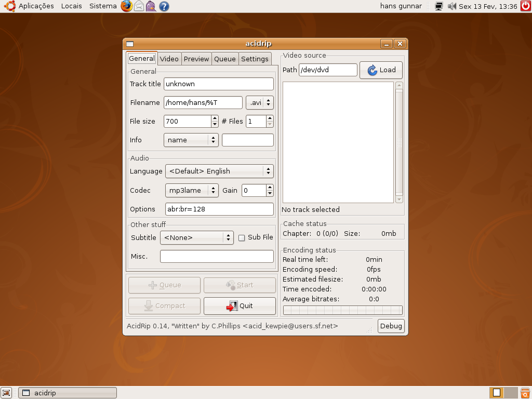
Task: Open the trash icon in bottom panel
Action: tap(526, 393)
